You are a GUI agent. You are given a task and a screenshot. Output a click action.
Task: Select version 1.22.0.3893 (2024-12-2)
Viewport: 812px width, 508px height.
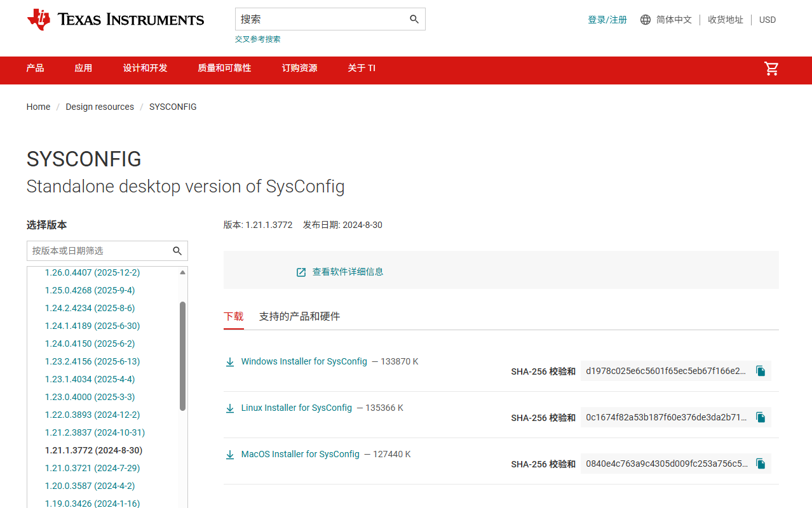pos(92,415)
